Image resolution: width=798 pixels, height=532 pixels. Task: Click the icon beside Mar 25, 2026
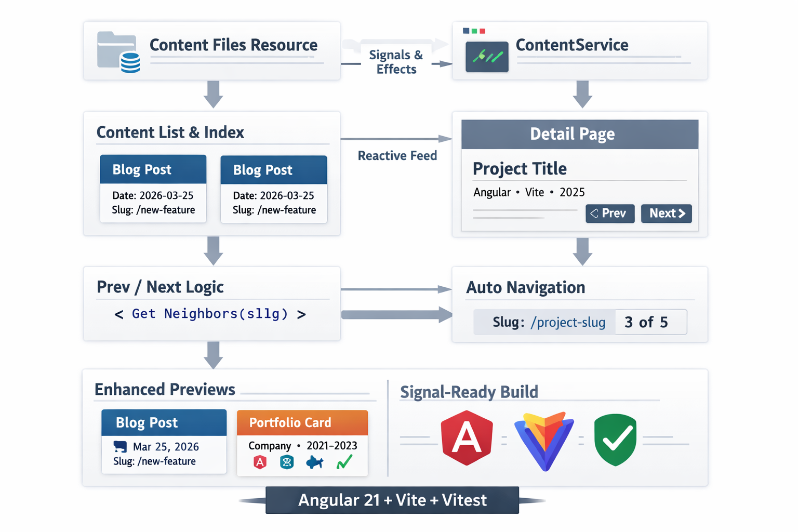click(x=120, y=446)
